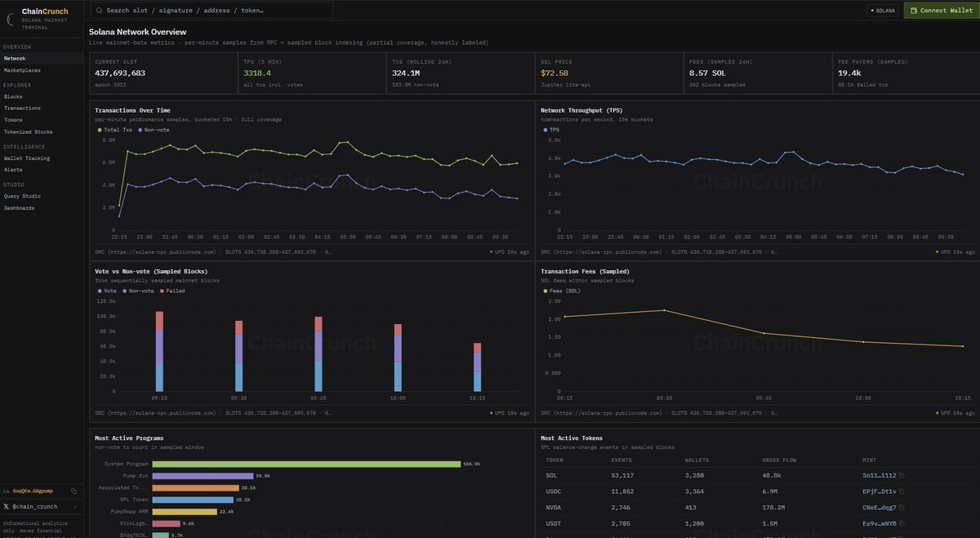Click the 10:15 stacked bar in Vote chart
980x538 pixels.
[477, 367]
